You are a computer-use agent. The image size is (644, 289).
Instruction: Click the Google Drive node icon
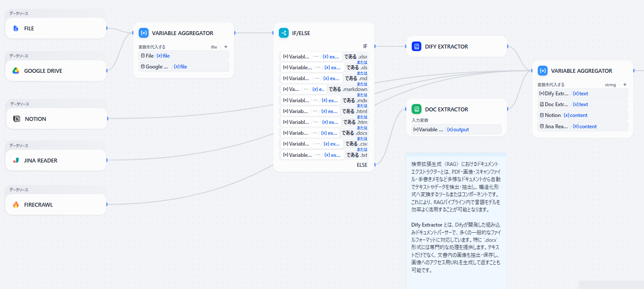click(x=16, y=71)
